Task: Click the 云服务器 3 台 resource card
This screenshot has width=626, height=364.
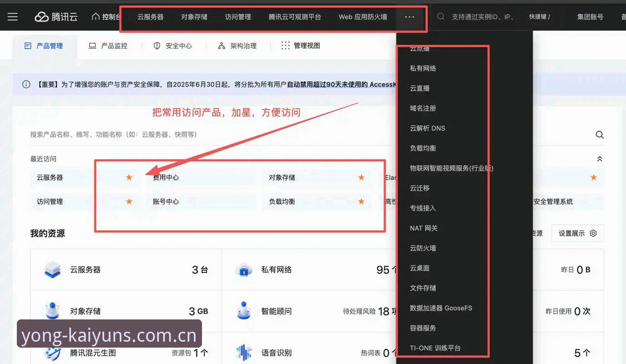Action: [126, 270]
